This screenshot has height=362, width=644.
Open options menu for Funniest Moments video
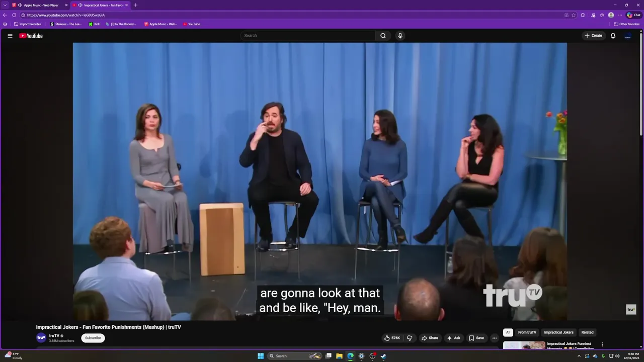pyautogui.click(x=602, y=344)
